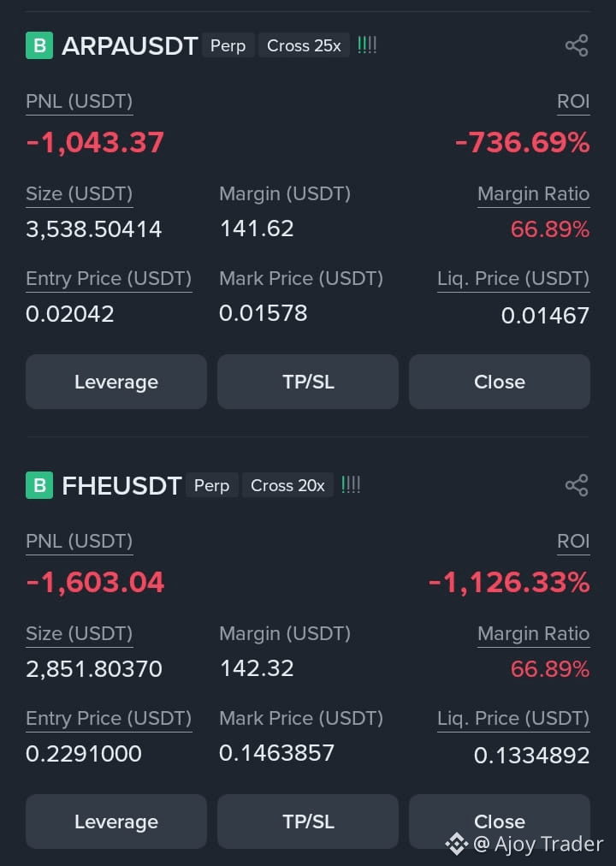Tap the ADL indicator bars for FHEUSDT
Image resolution: width=616 pixels, height=866 pixels.
click(x=351, y=485)
